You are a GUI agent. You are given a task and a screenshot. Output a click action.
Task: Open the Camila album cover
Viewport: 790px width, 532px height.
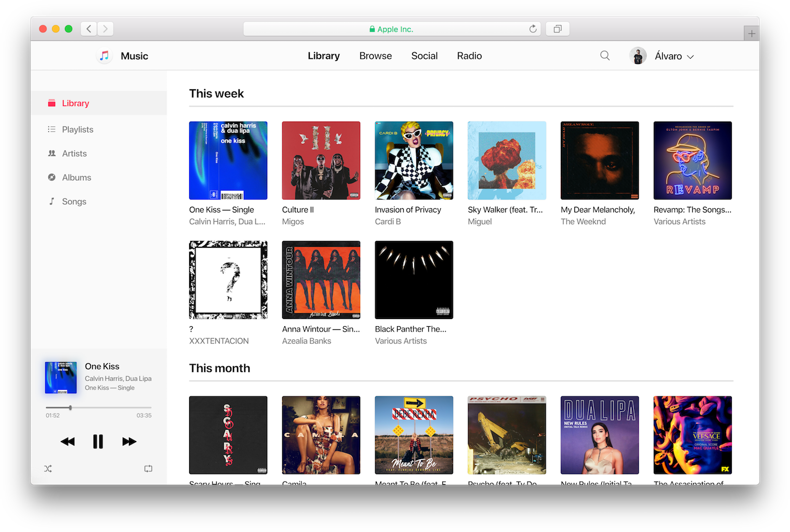point(321,435)
